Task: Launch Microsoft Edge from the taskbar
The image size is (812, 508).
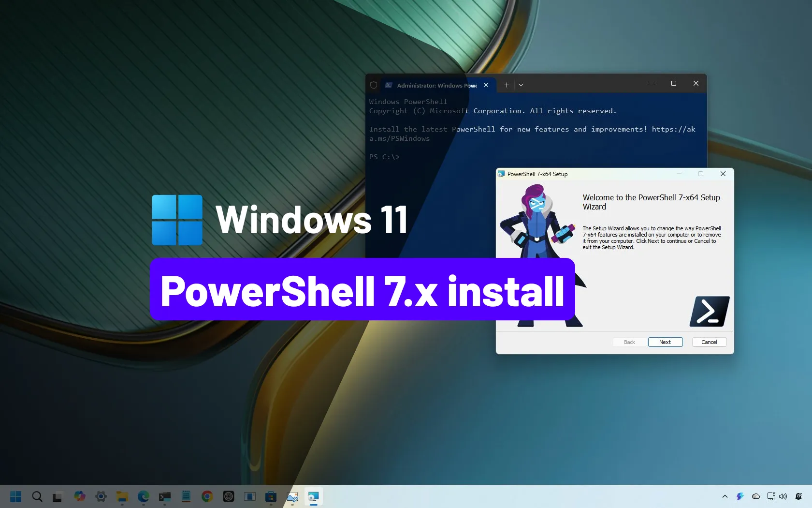Action: click(144, 496)
